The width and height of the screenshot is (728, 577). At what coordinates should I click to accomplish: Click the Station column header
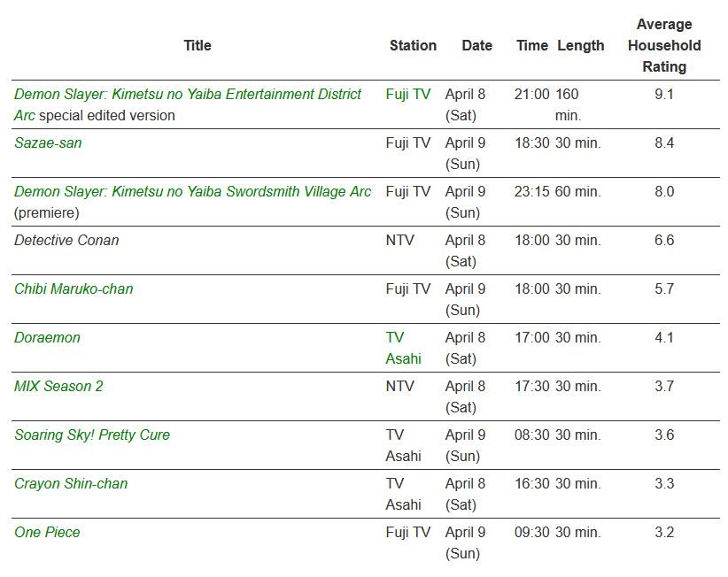point(413,45)
